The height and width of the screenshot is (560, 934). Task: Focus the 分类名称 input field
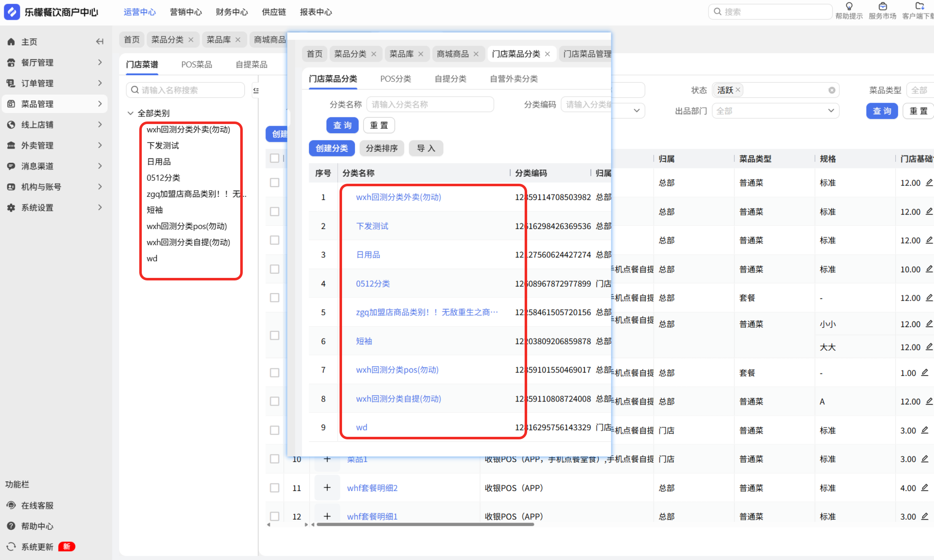(430, 104)
